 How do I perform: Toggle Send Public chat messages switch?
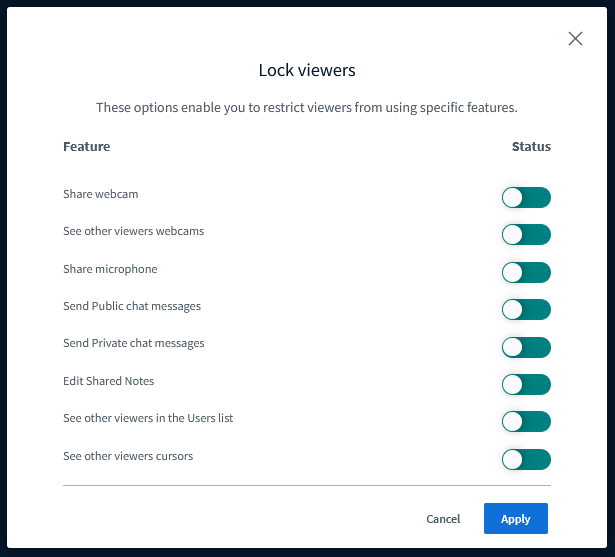click(526, 310)
